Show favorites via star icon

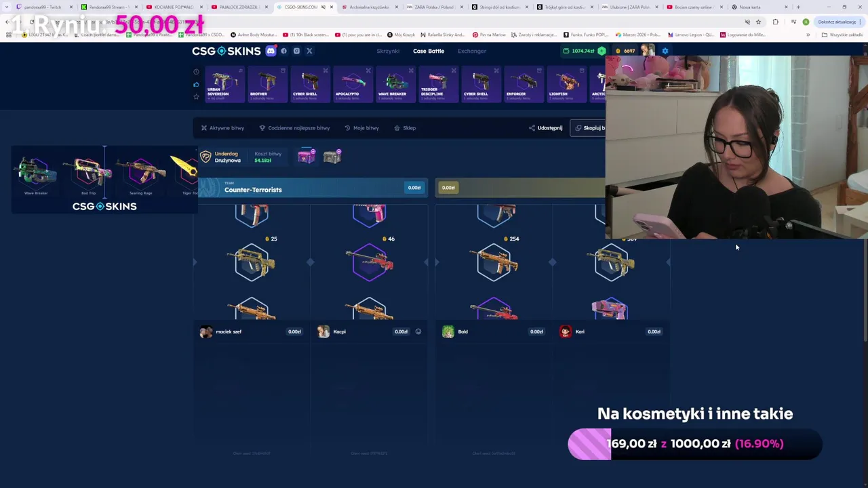pyautogui.click(x=196, y=97)
